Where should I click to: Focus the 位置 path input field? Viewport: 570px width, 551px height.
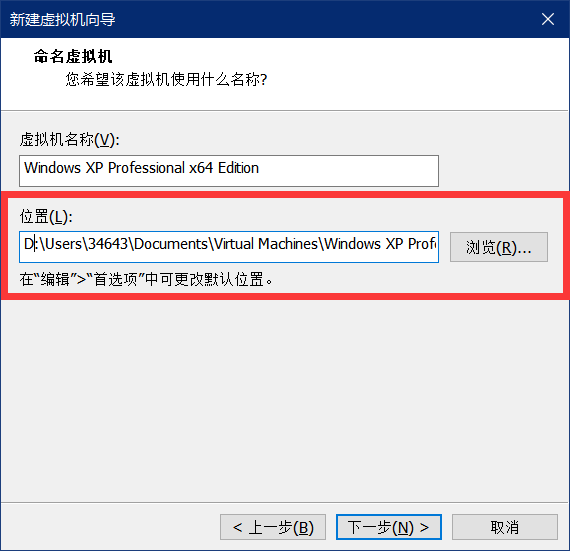(x=229, y=247)
